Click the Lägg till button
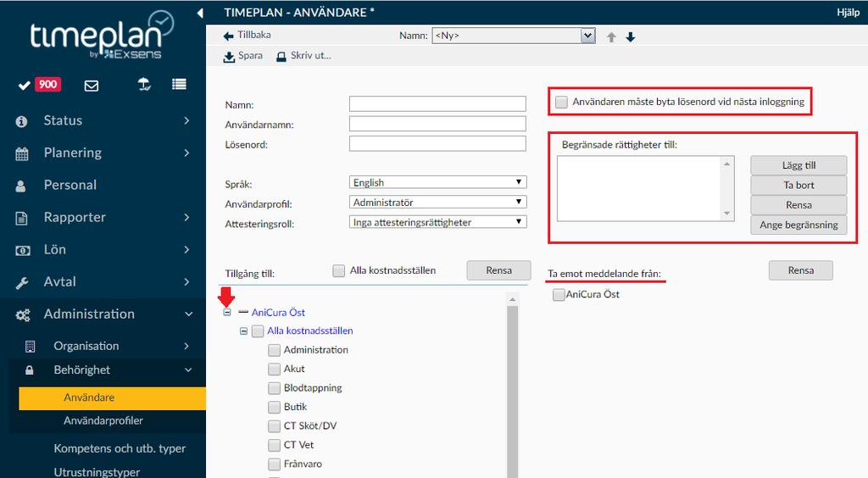The height and width of the screenshot is (478, 868). coord(798,165)
